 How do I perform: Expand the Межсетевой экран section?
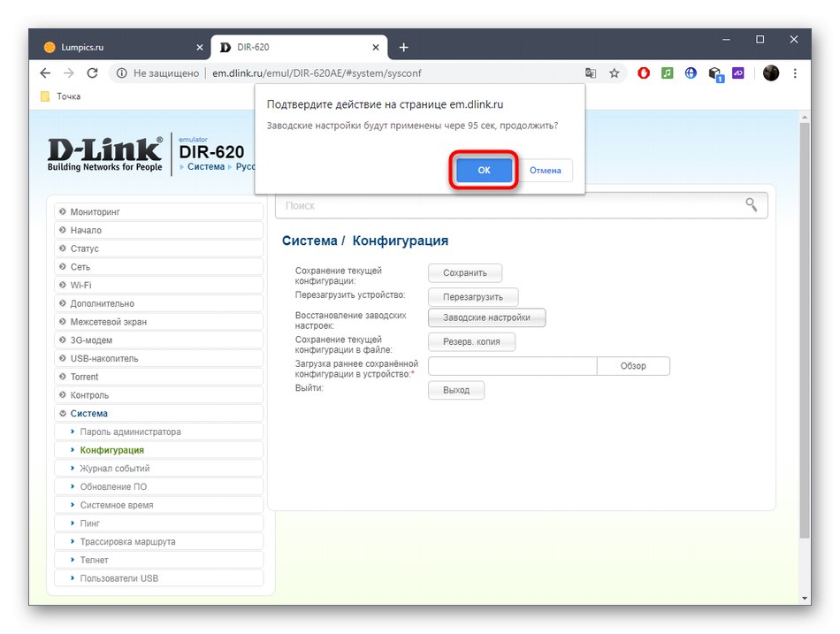[x=158, y=322]
